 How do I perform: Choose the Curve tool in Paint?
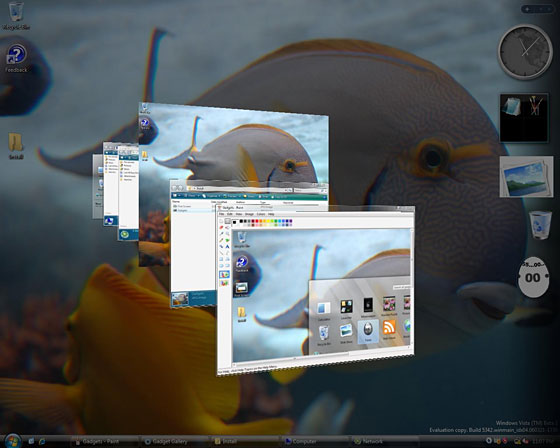[x=228, y=253]
